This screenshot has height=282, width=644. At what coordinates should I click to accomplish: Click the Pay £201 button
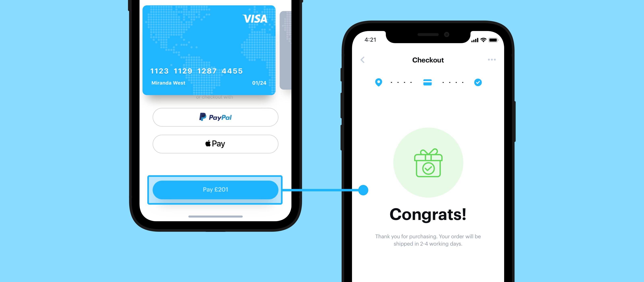(x=215, y=190)
